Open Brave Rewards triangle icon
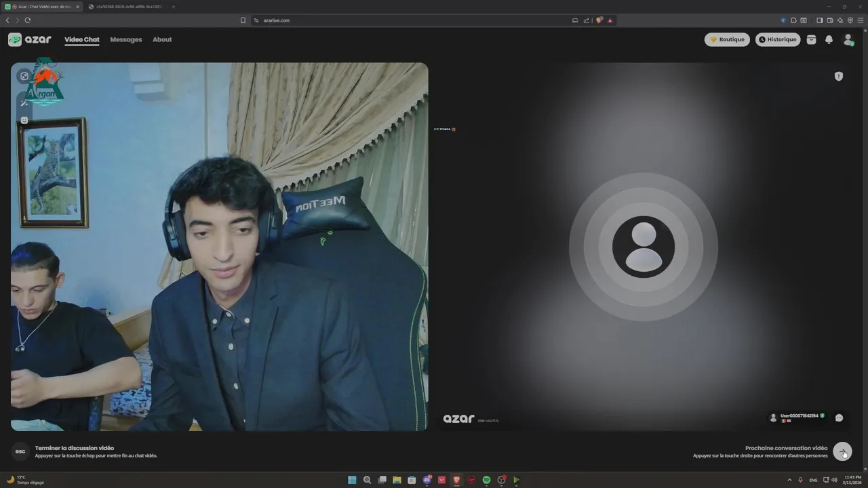The image size is (868, 488). pyautogui.click(x=610, y=20)
